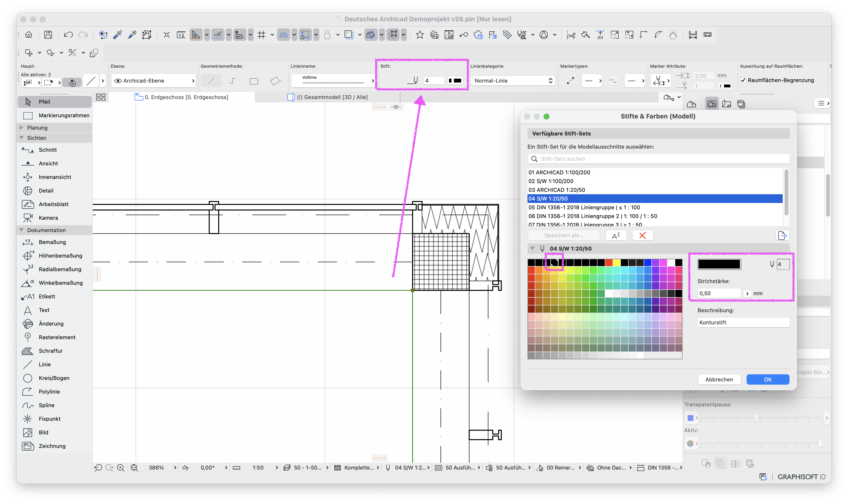Select the syringe inject parameters tool
This screenshot has height=504, width=848.
[132, 35]
